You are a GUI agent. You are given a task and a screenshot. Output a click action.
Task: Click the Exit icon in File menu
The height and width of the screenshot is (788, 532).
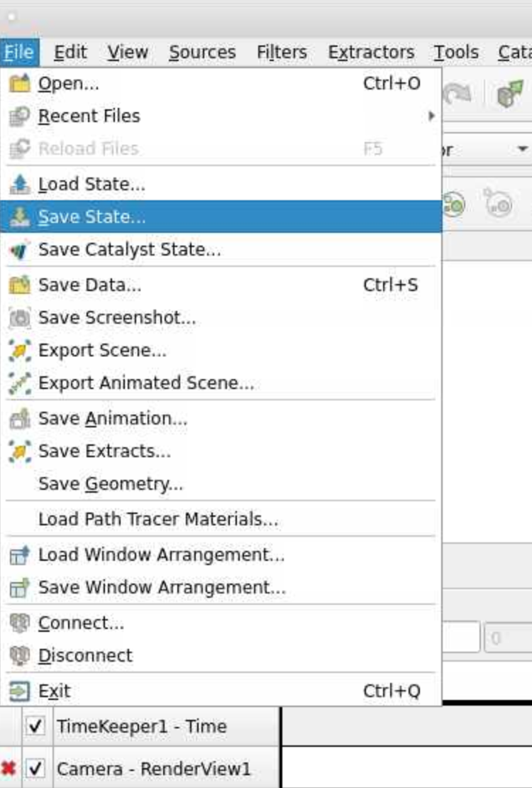pos(20,691)
